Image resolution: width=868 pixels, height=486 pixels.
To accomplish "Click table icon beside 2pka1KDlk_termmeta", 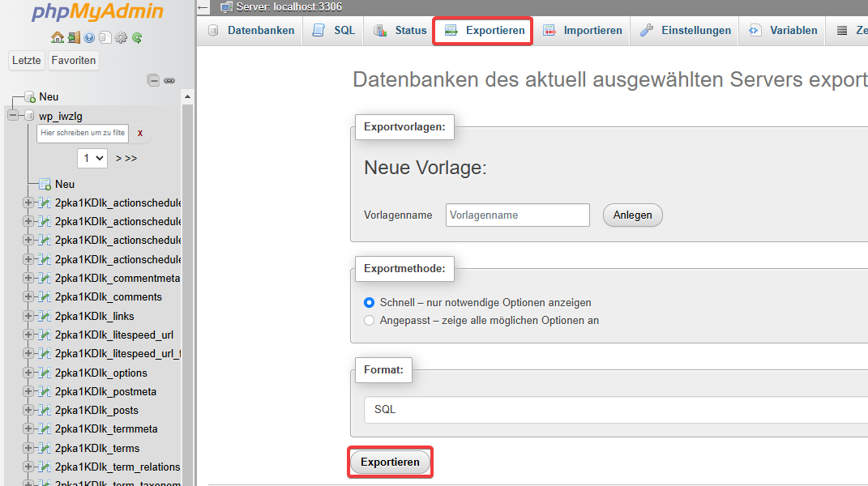I will (x=45, y=429).
